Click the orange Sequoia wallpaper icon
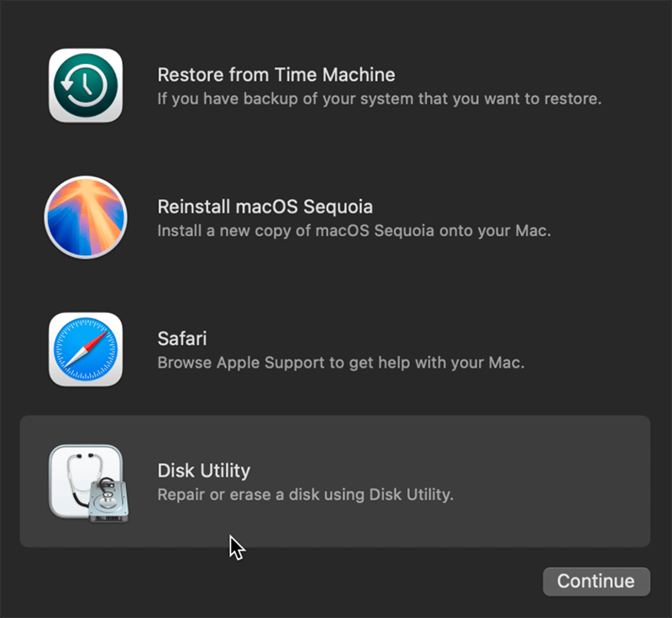This screenshot has width=672, height=618. pos(86,217)
